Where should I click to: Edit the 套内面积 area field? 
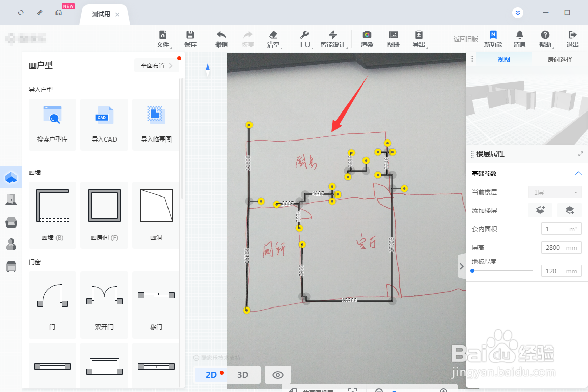pyautogui.click(x=562, y=229)
